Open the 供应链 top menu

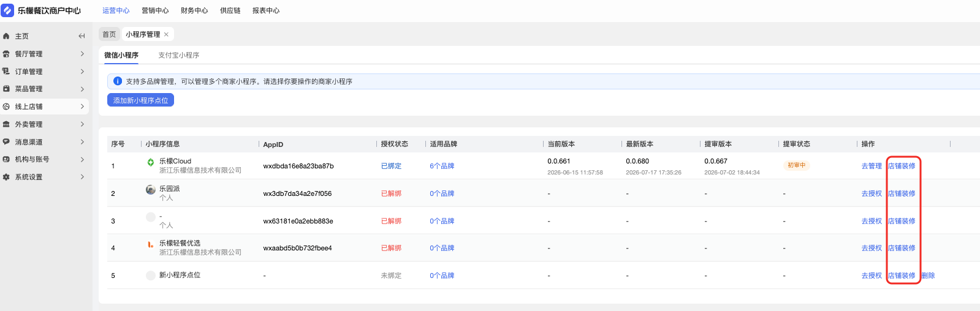[230, 10]
